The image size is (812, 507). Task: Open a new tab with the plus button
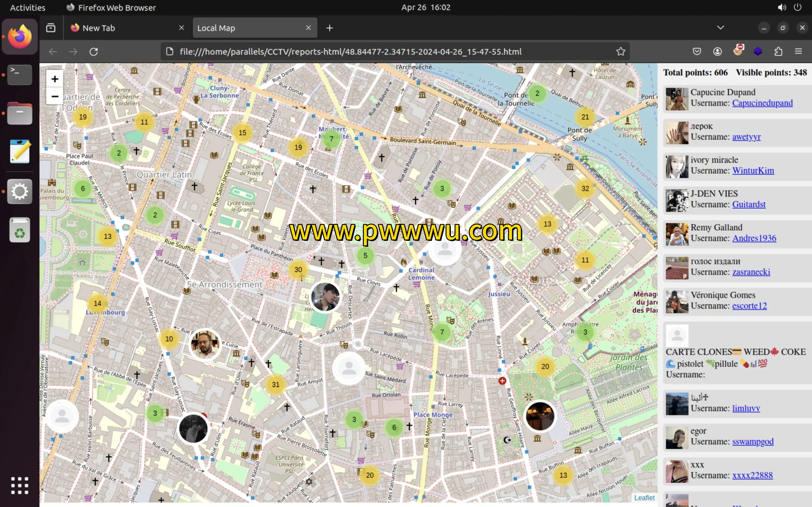click(x=330, y=28)
